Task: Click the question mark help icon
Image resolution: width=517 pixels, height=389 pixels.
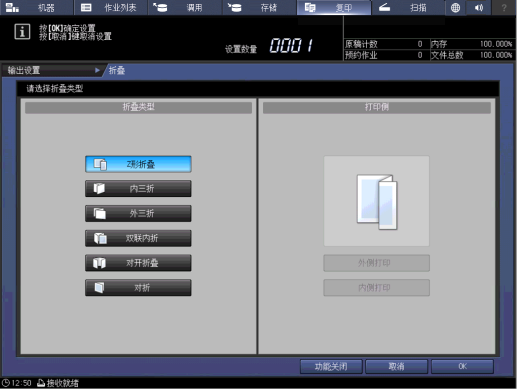Action: [x=504, y=7]
